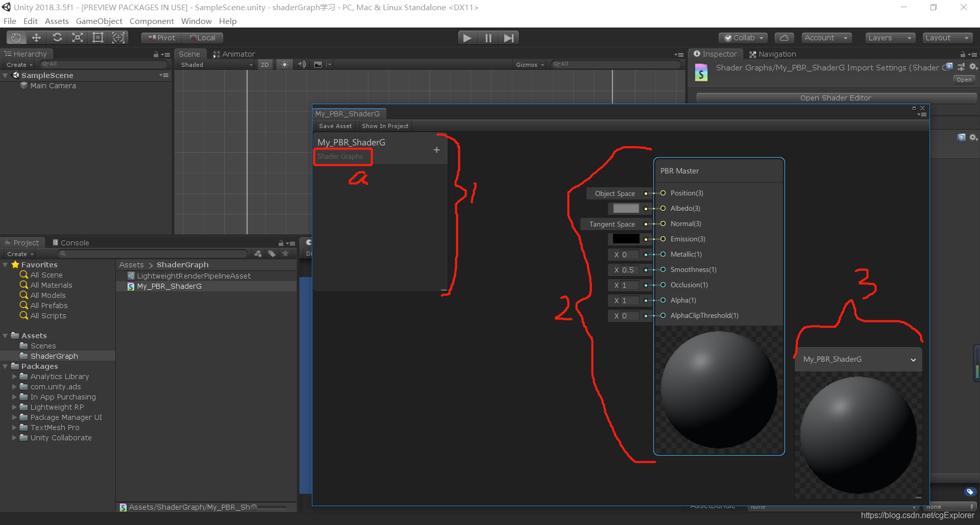Switch to the Console tab
Image resolution: width=980 pixels, height=525 pixels.
70,243
